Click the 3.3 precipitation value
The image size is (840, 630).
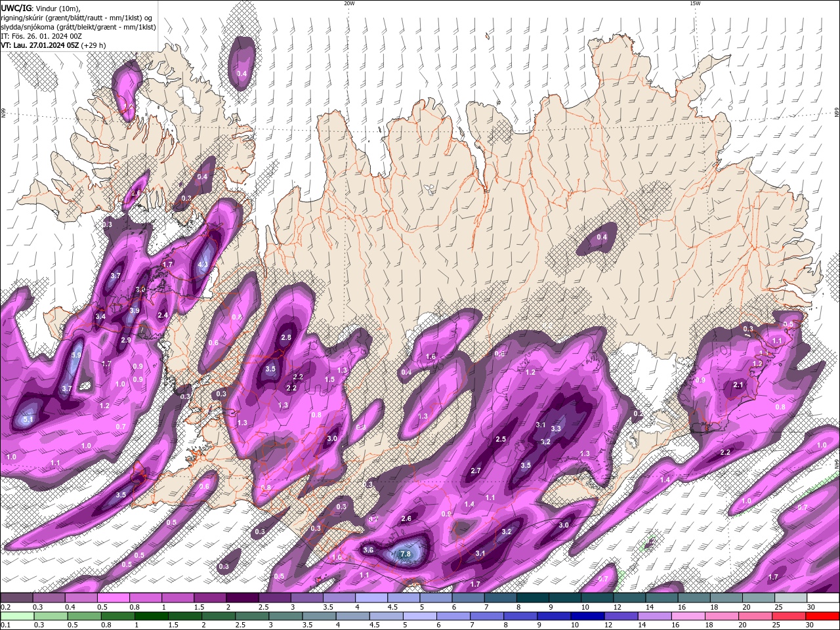556,428
